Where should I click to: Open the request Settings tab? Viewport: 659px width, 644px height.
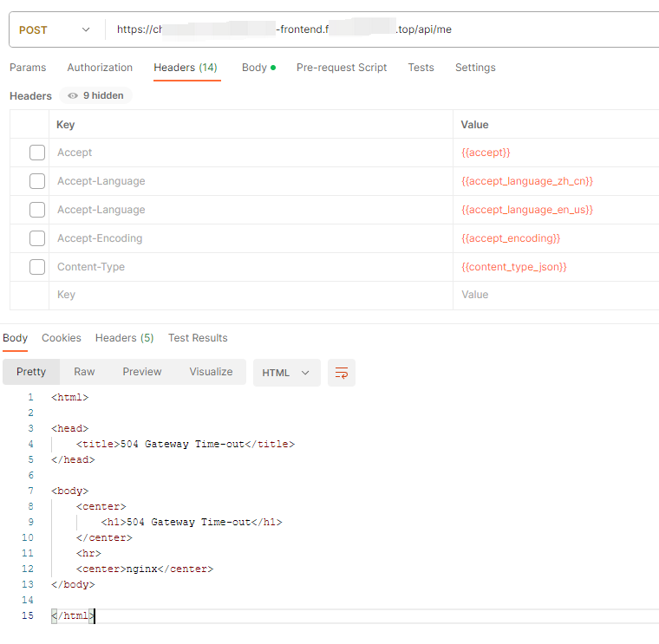coord(475,68)
